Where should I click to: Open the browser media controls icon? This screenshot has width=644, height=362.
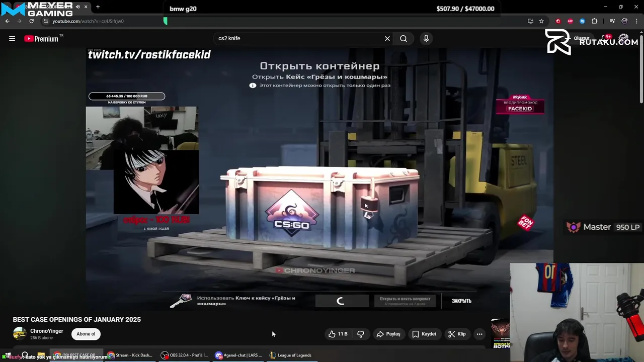tap(612, 21)
